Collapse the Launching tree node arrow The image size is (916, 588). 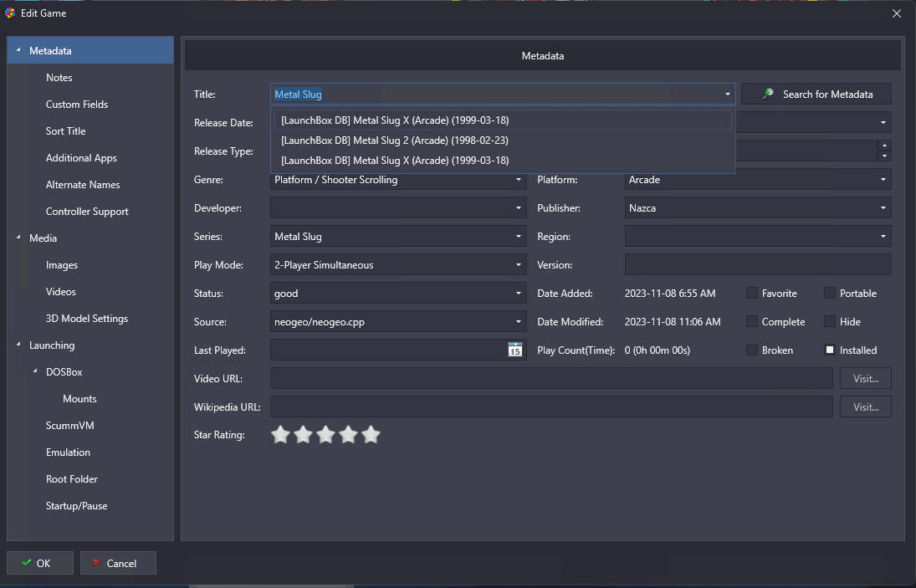tap(18, 345)
